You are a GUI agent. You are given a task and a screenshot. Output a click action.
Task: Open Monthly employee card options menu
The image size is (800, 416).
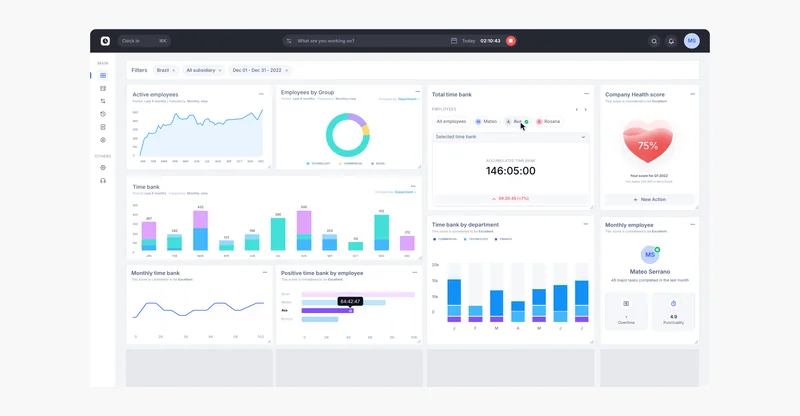pyautogui.click(x=692, y=224)
